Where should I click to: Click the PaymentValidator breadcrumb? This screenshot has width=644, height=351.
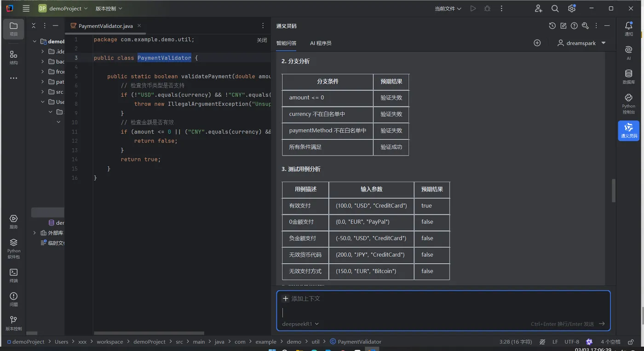(356, 342)
